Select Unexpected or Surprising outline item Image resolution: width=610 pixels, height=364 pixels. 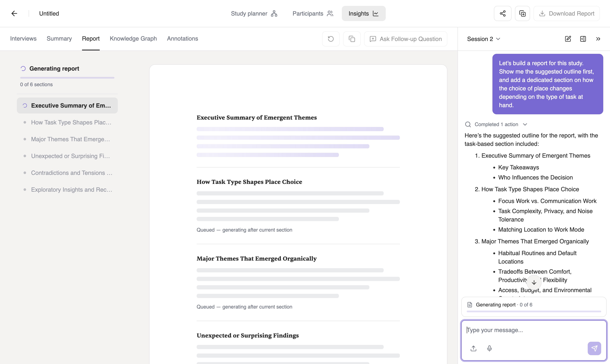[67, 156]
